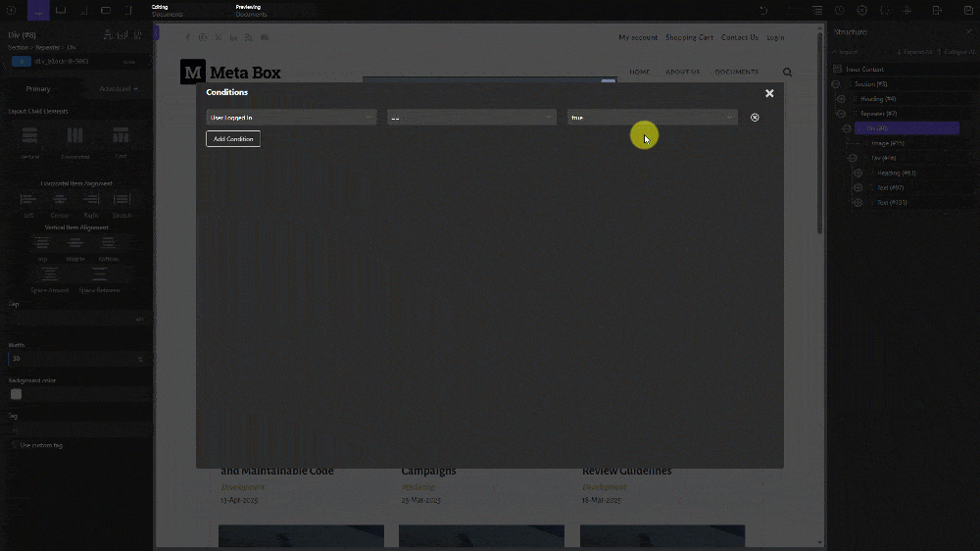Click the save icon at top right
The image size is (980, 551).
967,10
